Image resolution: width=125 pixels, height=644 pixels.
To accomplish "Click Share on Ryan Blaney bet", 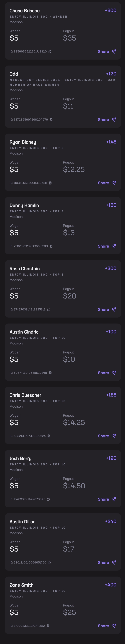I will (107, 183).
